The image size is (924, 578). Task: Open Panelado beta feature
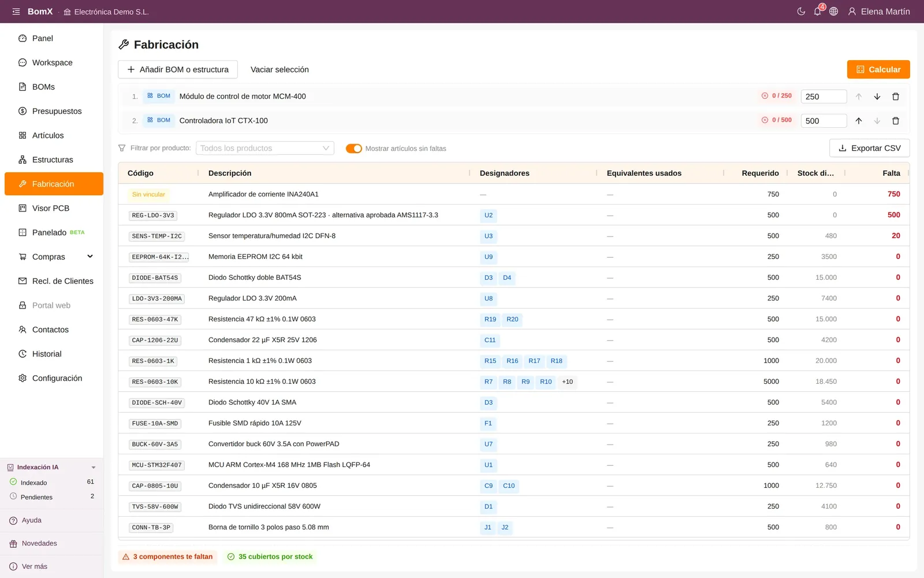[x=53, y=232]
